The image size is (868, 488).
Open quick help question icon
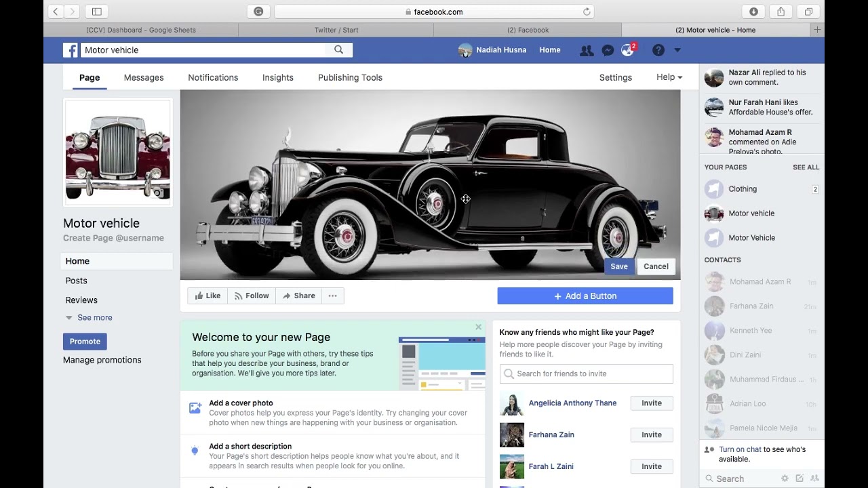click(x=658, y=50)
